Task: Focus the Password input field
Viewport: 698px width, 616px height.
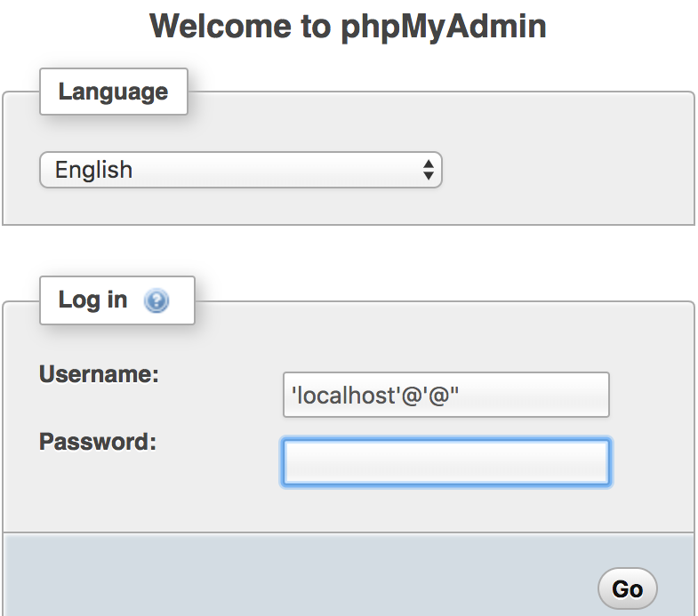Action: [446, 462]
